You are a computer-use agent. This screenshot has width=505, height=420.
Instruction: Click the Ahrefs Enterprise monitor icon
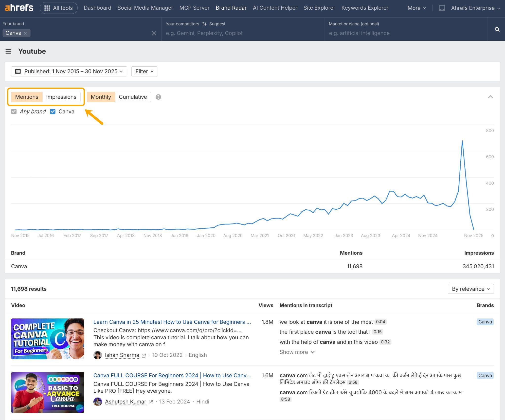tap(442, 8)
